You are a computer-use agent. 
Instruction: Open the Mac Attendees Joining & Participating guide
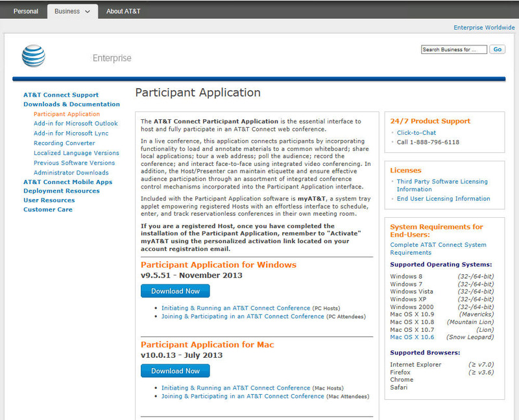[243, 396]
